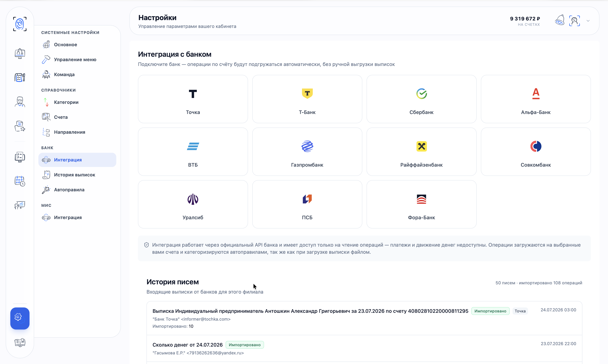Open Автоправила settings
Image resolution: width=608 pixels, height=364 pixels.
(77, 190)
